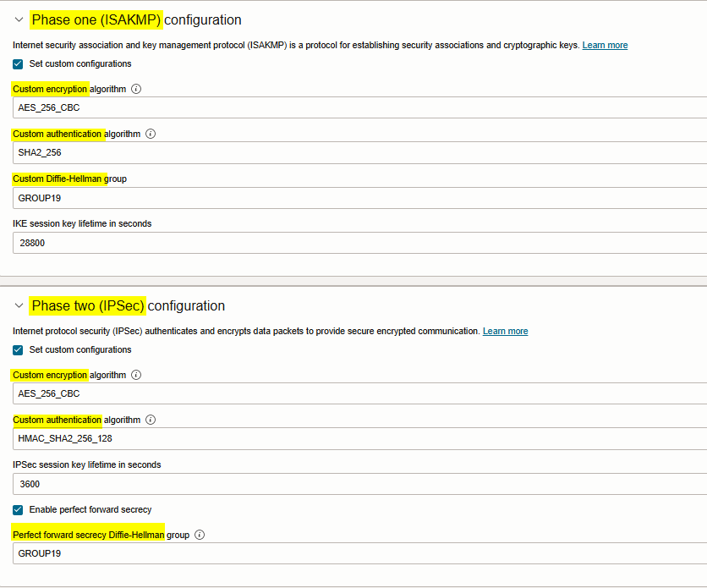Viewport: 707px width, 588px height.
Task: Show info for Phase one authentication algorithm
Action: [x=151, y=134]
